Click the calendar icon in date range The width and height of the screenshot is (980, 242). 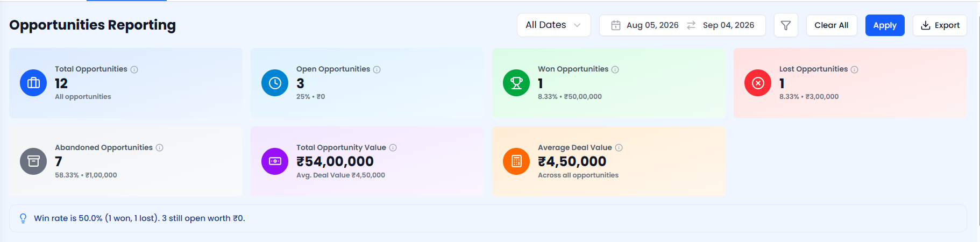pos(616,25)
